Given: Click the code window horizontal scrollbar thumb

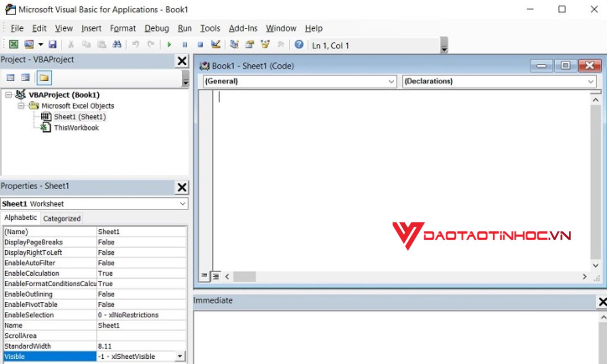Looking at the screenshot, I should pos(244,277).
